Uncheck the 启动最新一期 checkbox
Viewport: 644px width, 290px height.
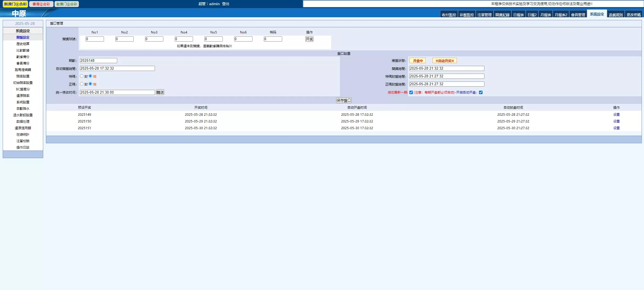(x=411, y=93)
